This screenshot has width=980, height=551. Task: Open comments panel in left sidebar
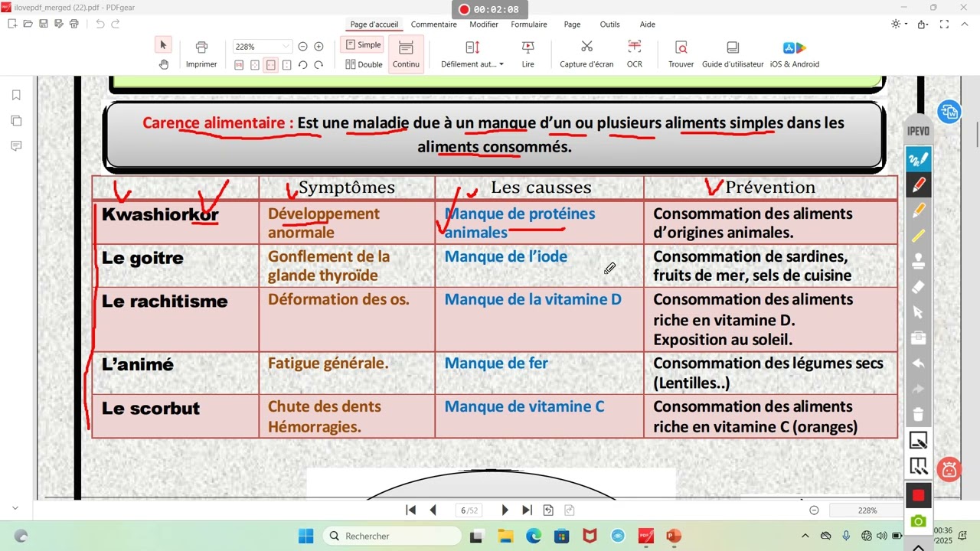[x=16, y=146]
